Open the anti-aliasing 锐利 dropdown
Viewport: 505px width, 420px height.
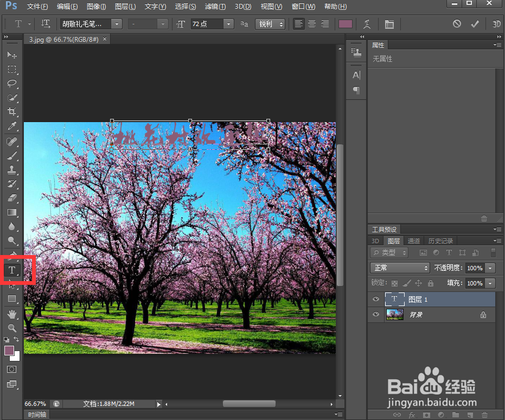click(x=270, y=24)
